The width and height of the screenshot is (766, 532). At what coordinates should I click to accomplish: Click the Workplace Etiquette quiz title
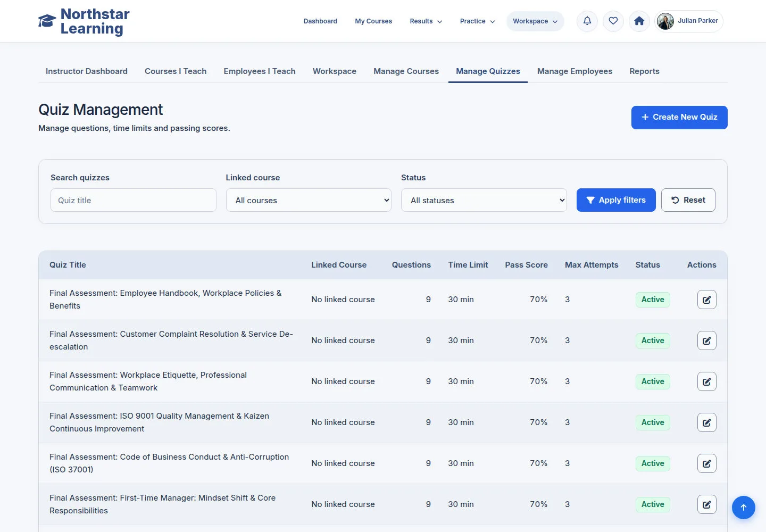click(x=148, y=381)
